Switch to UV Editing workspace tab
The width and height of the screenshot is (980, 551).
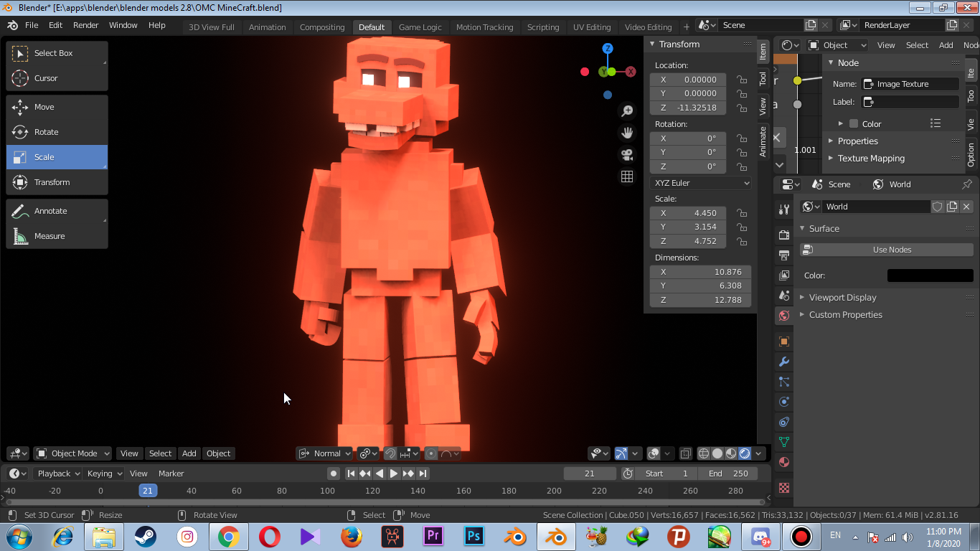tap(592, 27)
